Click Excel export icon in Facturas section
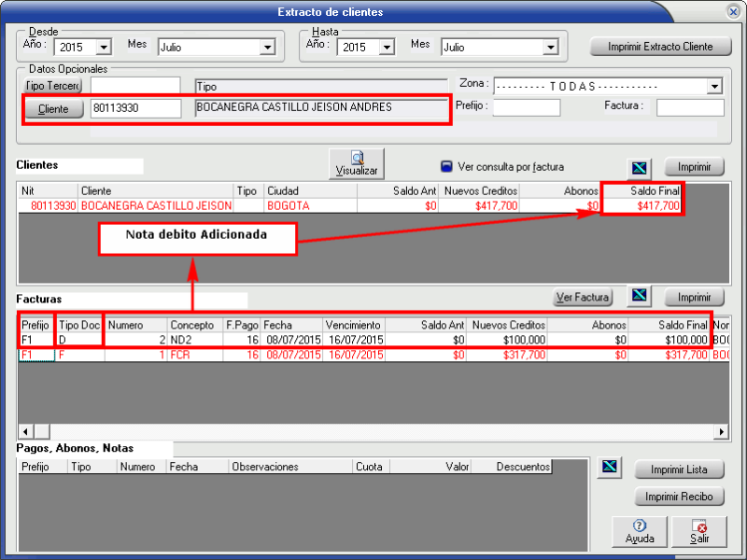This screenshot has width=747, height=560. click(x=639, y=297)
